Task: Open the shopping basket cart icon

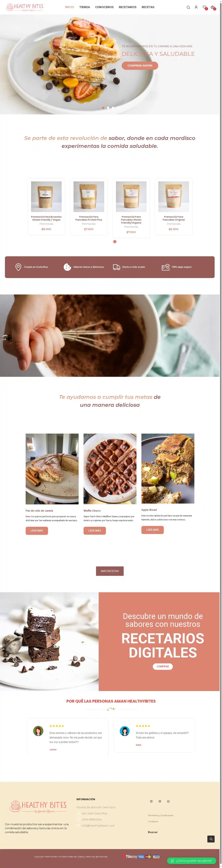Action: pos(213,7)
